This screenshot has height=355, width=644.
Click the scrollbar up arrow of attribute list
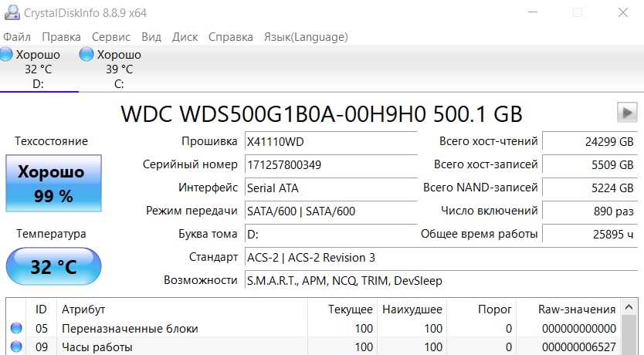pos(629,307)
